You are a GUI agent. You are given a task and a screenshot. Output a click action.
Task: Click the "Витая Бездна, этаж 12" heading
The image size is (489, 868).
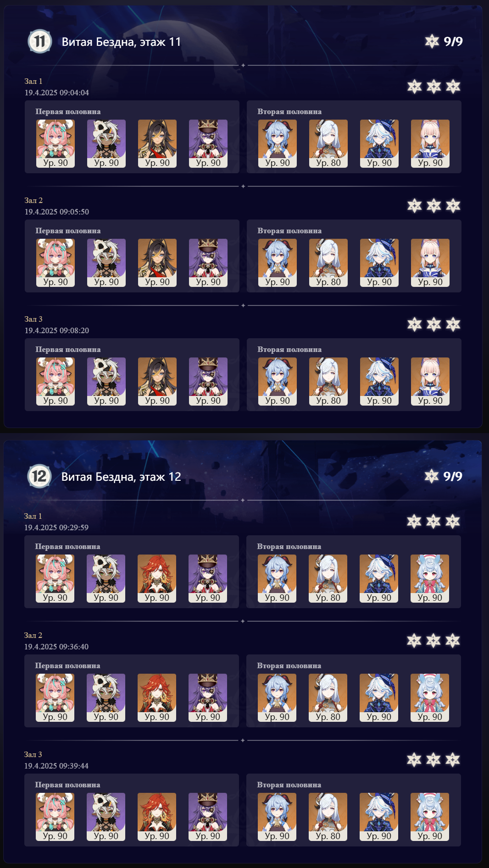121,477
